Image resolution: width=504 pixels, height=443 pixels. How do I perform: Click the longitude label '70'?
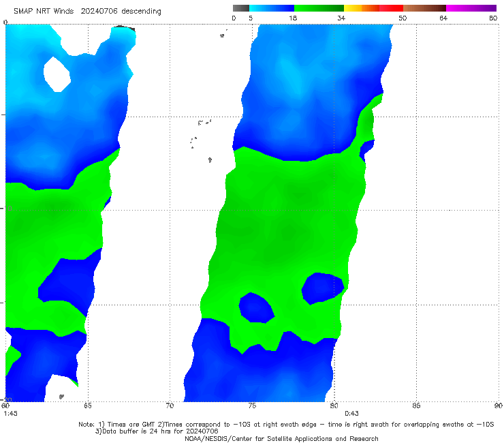[170, 406]
